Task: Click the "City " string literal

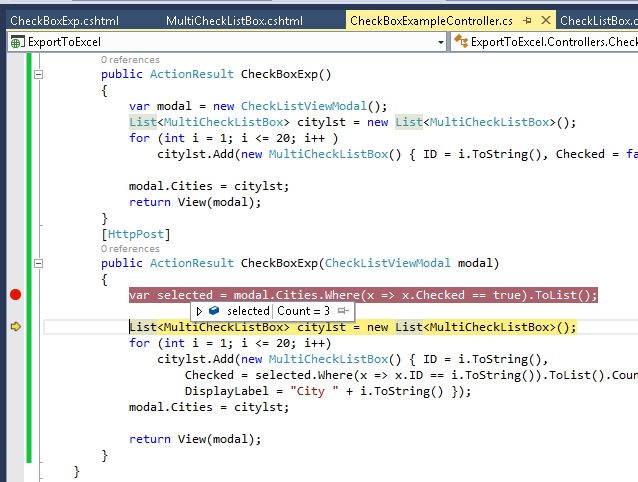Action: point(314,391)
